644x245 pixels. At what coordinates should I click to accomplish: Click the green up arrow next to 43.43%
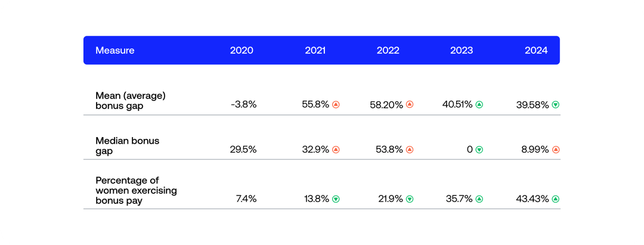(556, 199)
